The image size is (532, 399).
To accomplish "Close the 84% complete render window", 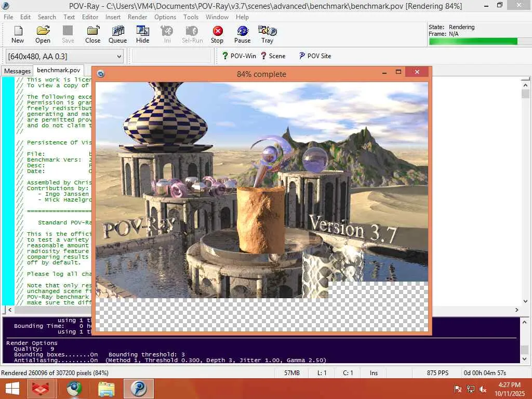I will click(x=417, y=72).
